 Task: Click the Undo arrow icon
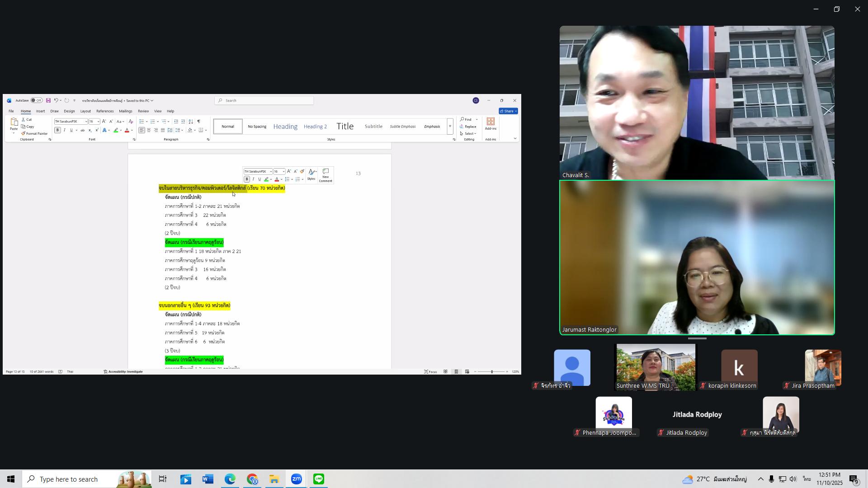[x=56, y=101]
